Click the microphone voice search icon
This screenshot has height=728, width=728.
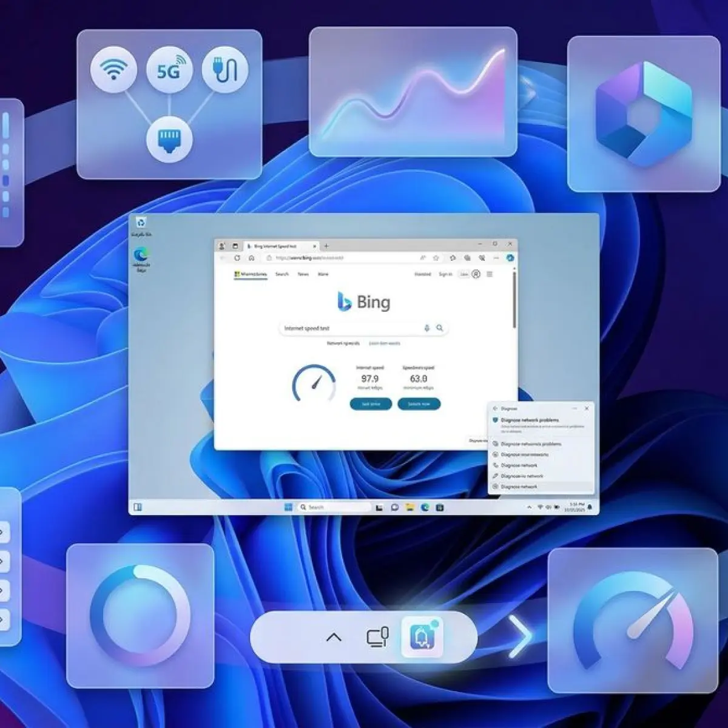tap(426, 328)
